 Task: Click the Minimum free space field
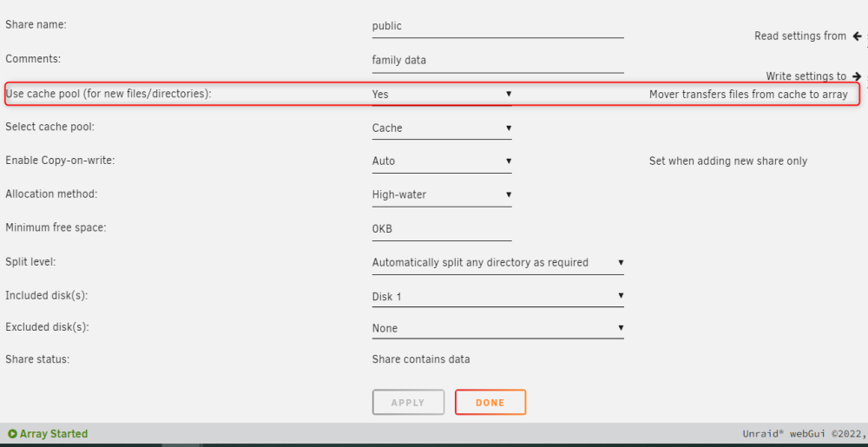click(x=442, y=229)
